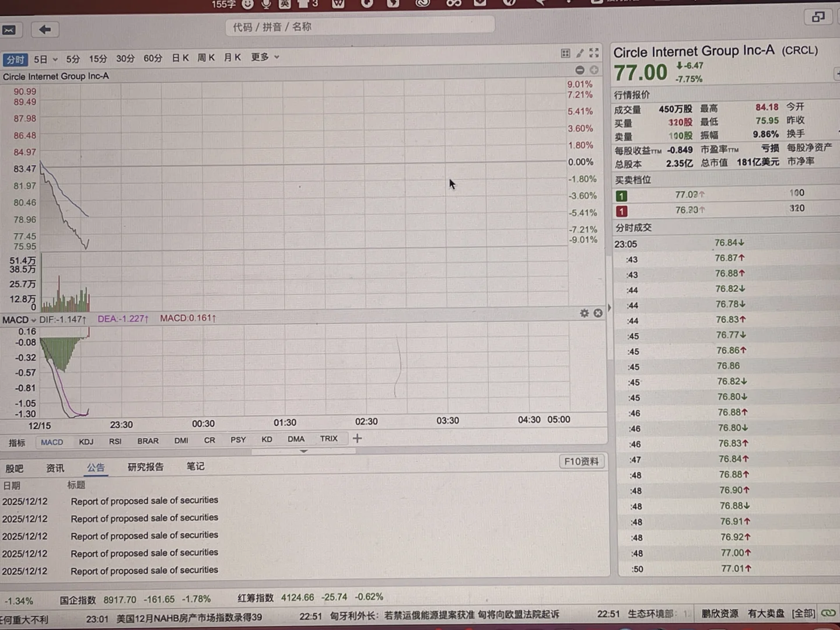Select the RSI indicator tab
The image size is (840, 630).
tap(116, 441)
